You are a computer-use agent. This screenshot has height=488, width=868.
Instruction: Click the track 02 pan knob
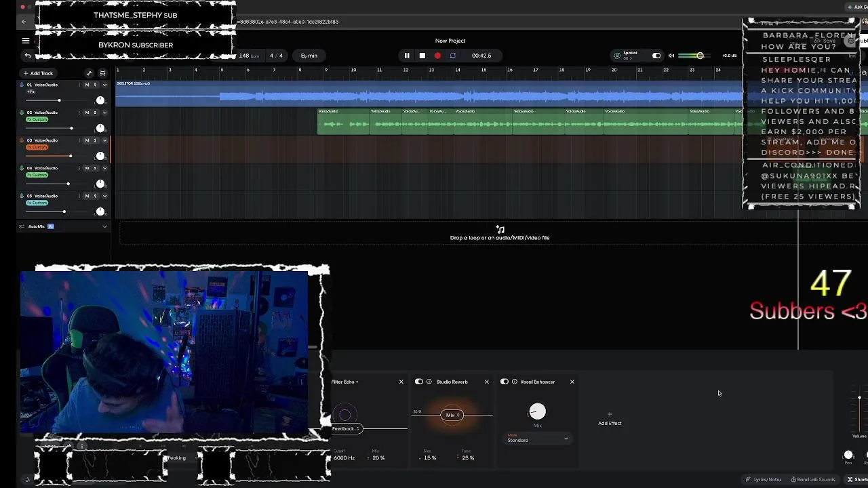100,128
